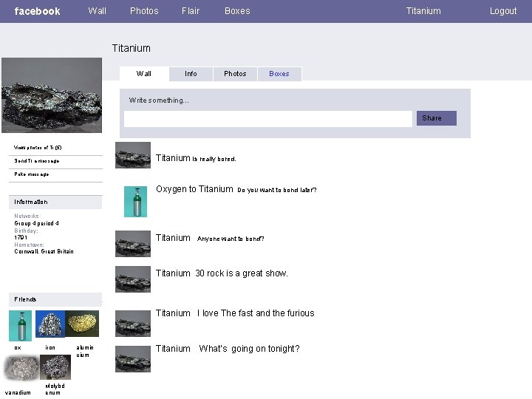532x399 pixels.
Task: Open Wall in the top navigation bar
Action: (x=97, y=11)
